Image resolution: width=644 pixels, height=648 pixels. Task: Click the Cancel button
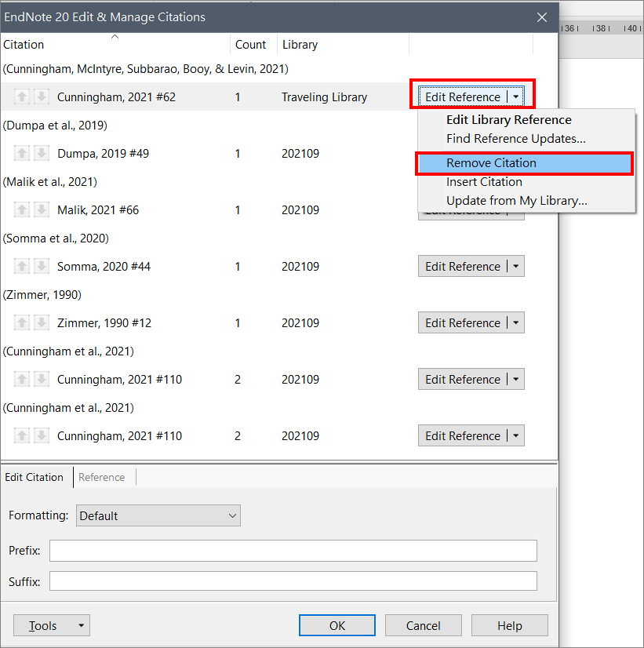[424, 625]
